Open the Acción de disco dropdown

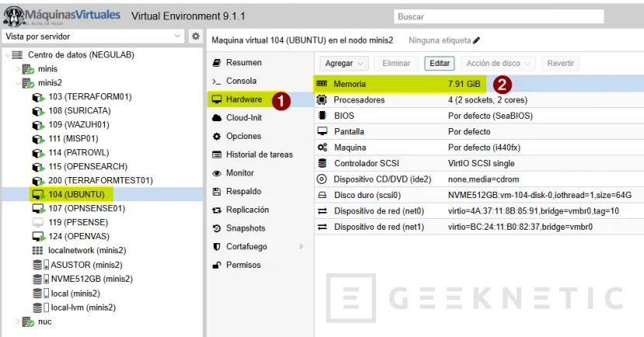click(x=498, y=63)
